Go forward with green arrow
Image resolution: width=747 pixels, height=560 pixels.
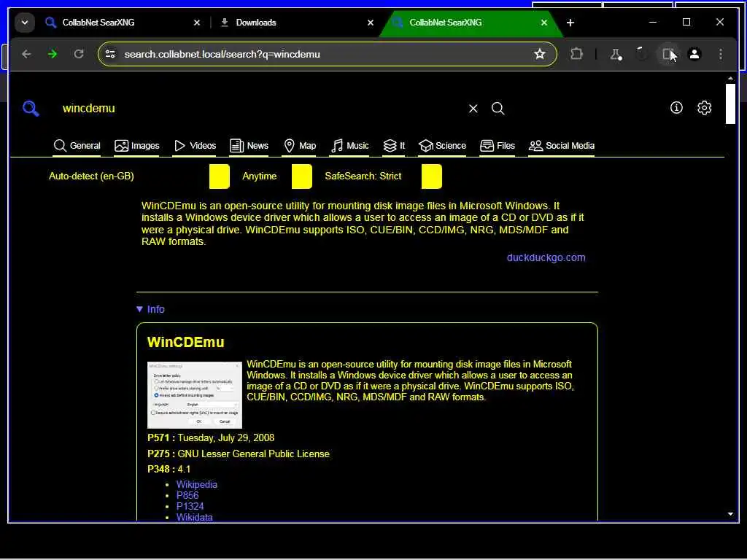[53, 54]
